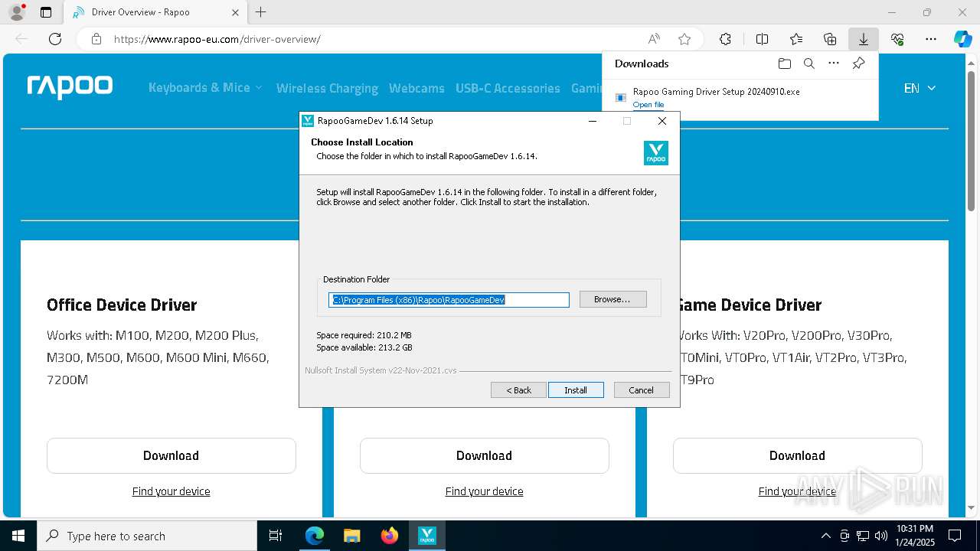Screen dimensions: 980x551
Task: Pin the Downloads panel
Action: 858,64
